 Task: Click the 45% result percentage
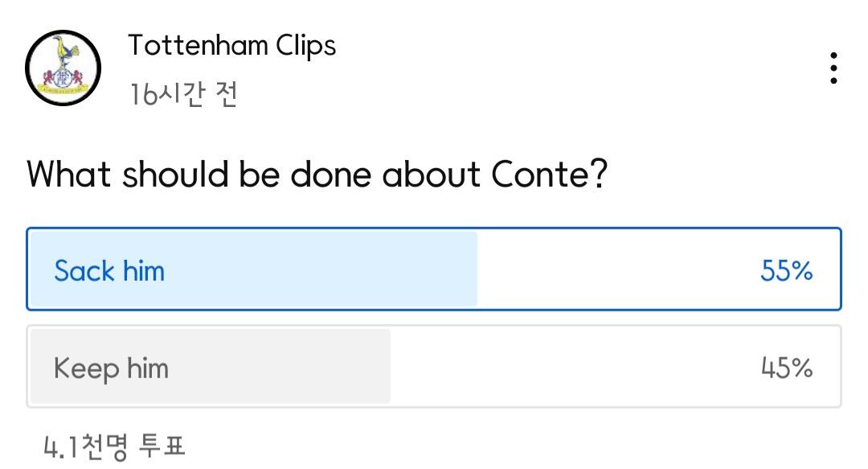pos(786,368)
